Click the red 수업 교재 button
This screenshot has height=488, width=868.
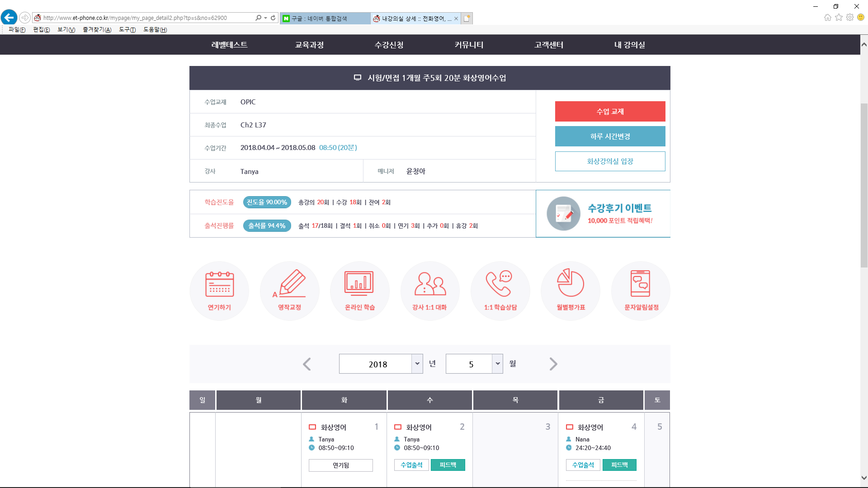(x=610, y=111)
